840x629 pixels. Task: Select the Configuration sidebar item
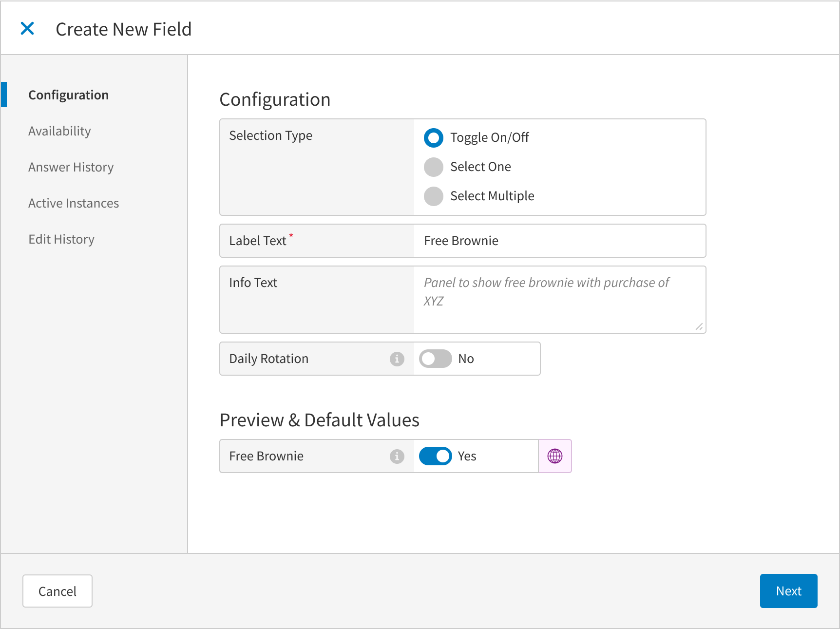pyautogui.click(x=68, y=95)
